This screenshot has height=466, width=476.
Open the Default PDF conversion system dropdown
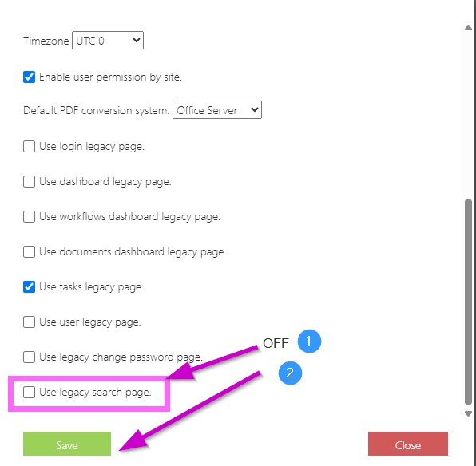(216, 109)
